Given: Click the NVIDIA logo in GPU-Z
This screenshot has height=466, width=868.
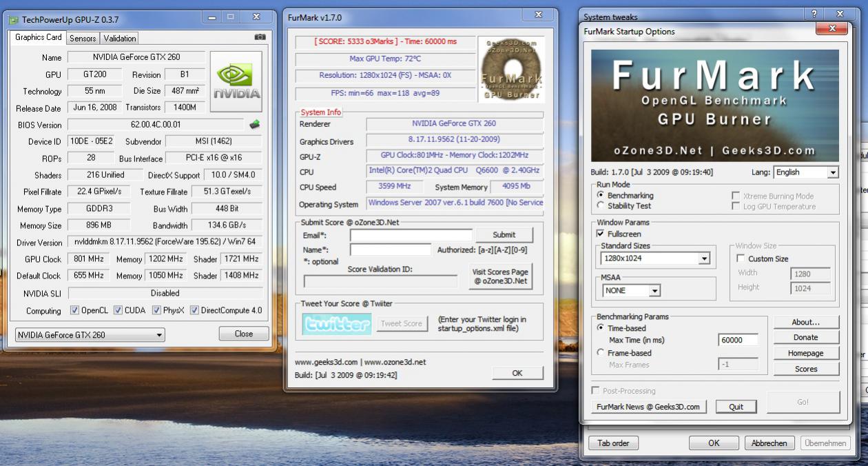Looking at the screenshot, I should click(x=236, y=82).
